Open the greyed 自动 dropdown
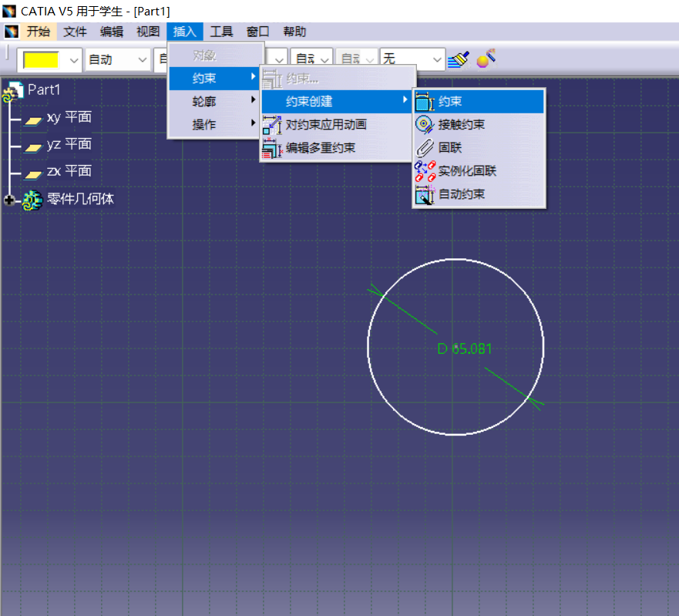The image size is (679, 616). click(357, 59)
